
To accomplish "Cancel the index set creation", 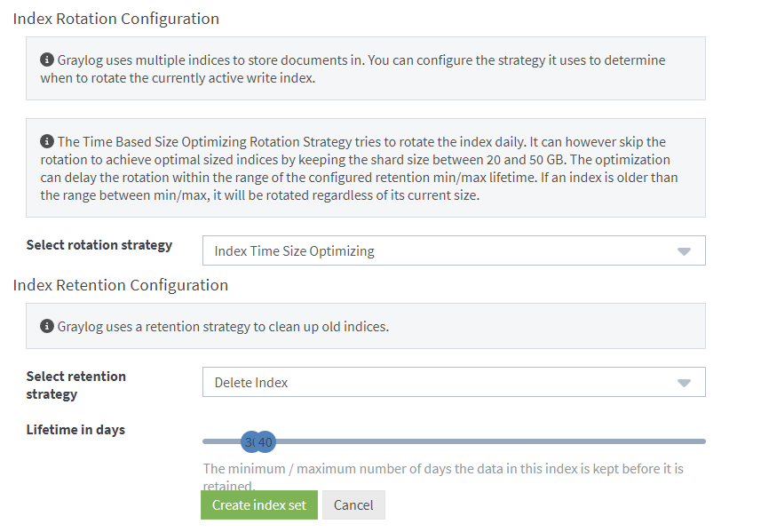I will click(x=353, y=505).
